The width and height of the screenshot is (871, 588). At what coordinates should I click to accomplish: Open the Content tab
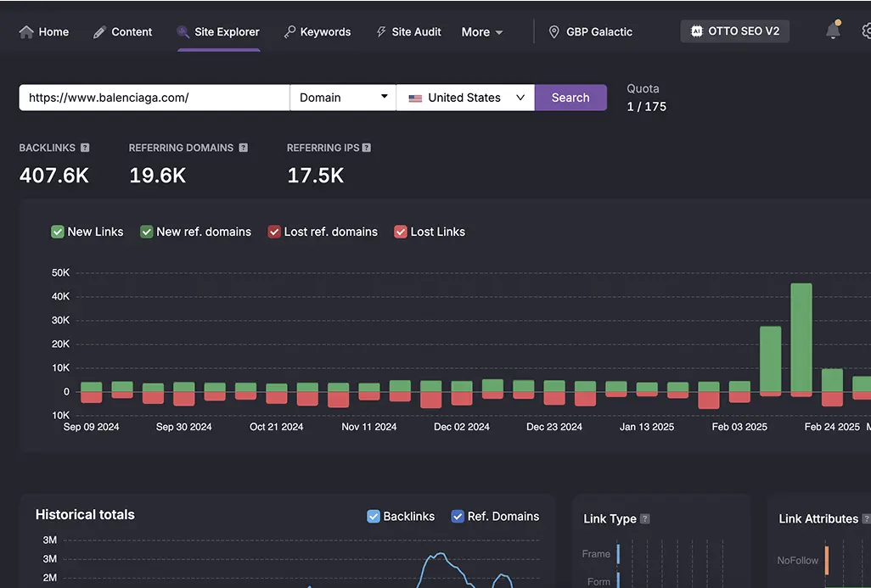coord(122,32)
